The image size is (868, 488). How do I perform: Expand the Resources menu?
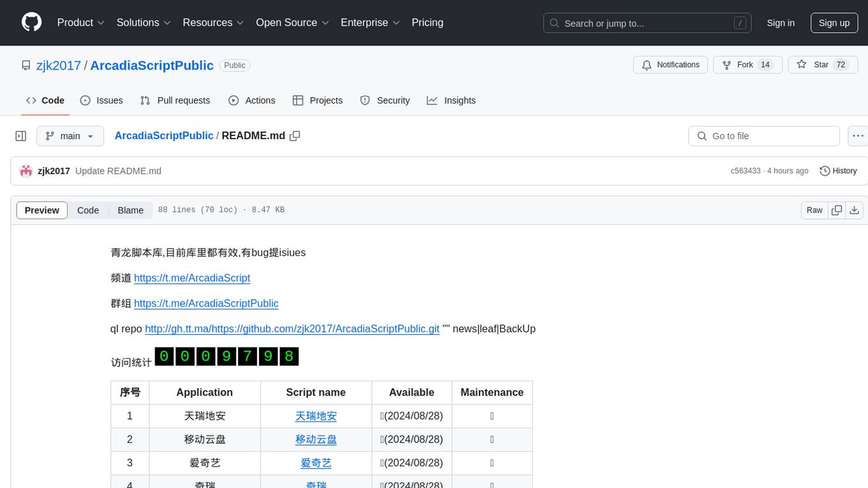point(213,22)
